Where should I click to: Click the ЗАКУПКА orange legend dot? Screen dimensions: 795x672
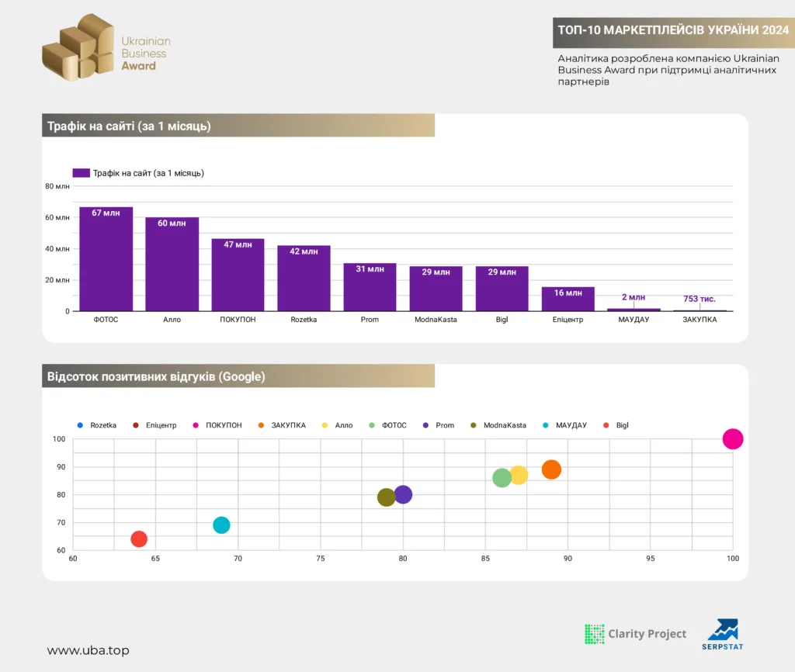pyautogui.click(x=261, y=425)
